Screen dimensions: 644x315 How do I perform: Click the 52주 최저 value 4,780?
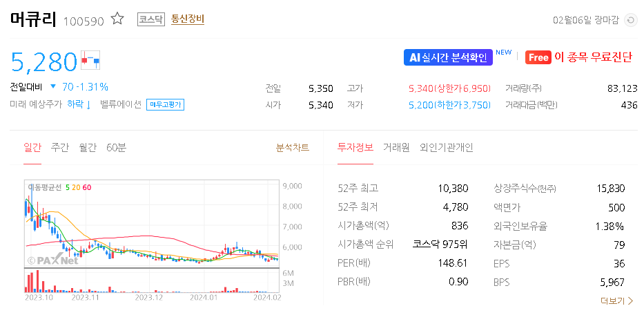[x=456, y=207]
